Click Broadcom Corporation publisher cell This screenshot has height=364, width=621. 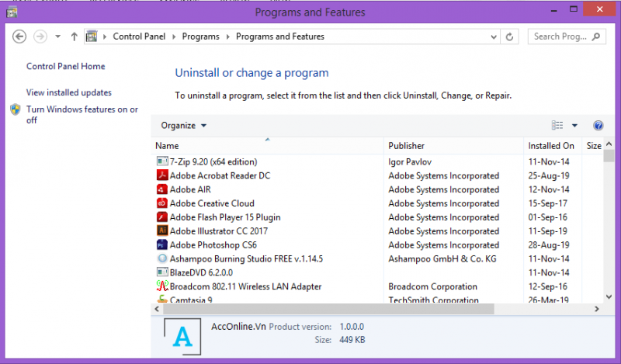pos(432,286)
